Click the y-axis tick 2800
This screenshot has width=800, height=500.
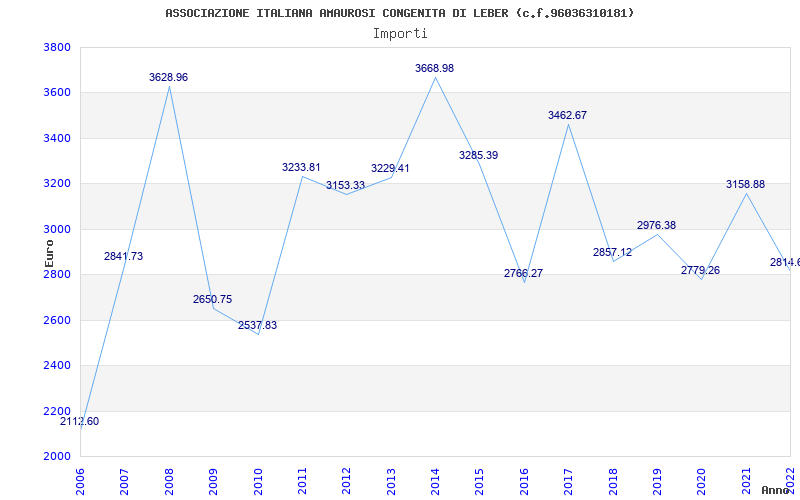(x=55, y=274)
